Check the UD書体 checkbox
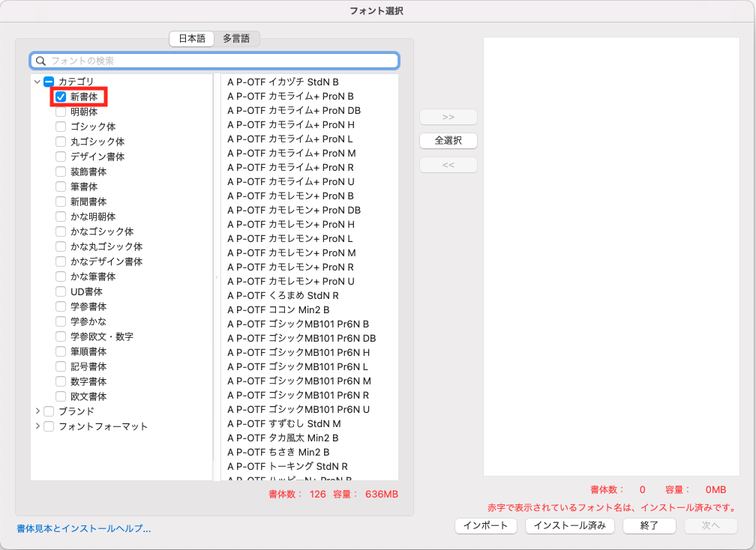 (61, 291)
